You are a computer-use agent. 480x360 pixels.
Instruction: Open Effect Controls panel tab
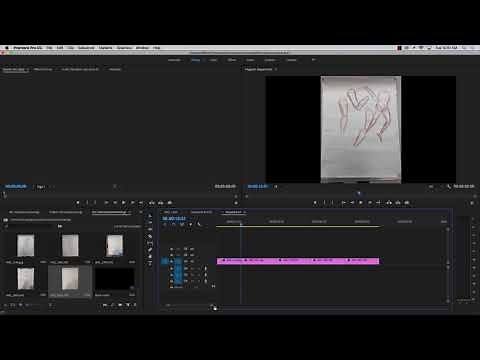[43, 69]
